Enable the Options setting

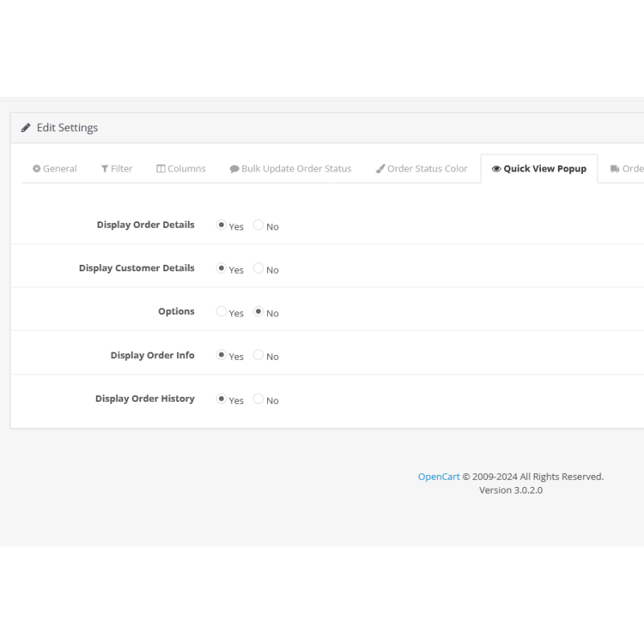click(x=221, y=312)
